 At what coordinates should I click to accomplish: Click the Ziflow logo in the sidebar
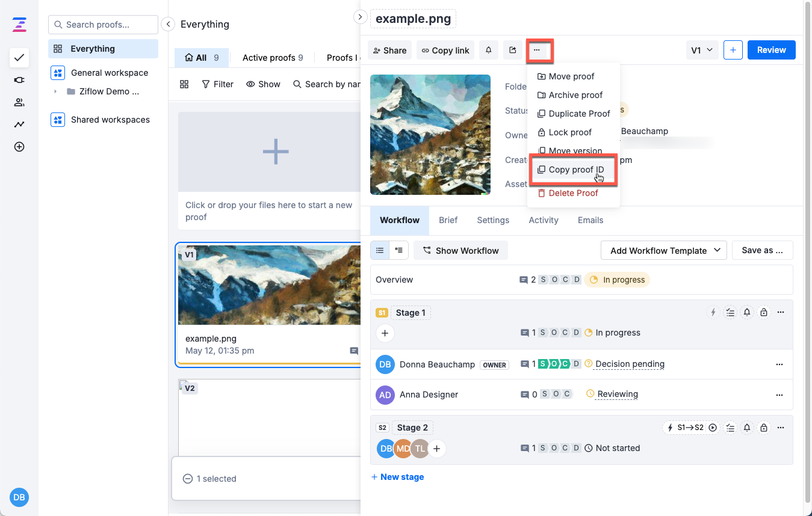tap(19, 25)
